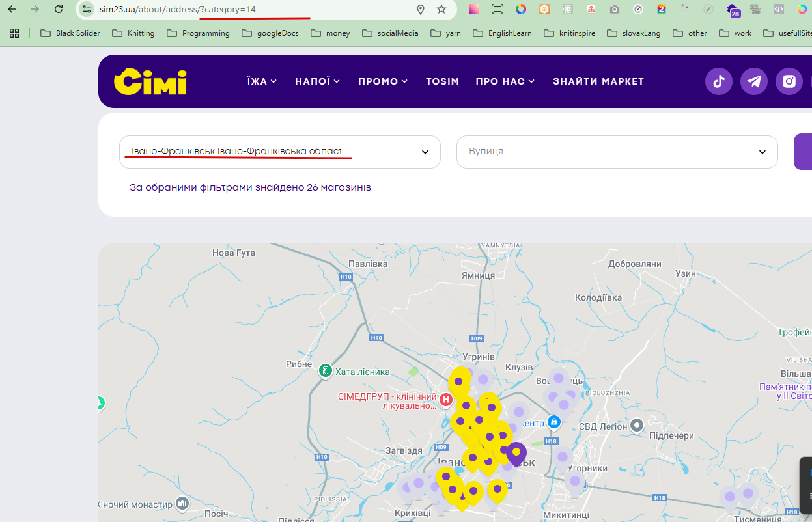Click the Кіночий монастир map marker
The height and width of the screenshot is (522, 812).
click(182, 503)
